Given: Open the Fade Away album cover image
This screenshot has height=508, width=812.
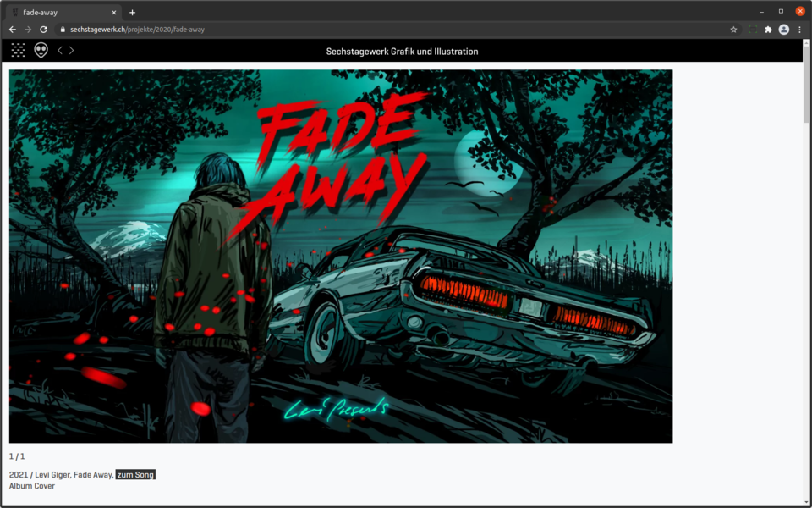Looking at the screenshot, I should pyautogui.click(x=341, y=256).
